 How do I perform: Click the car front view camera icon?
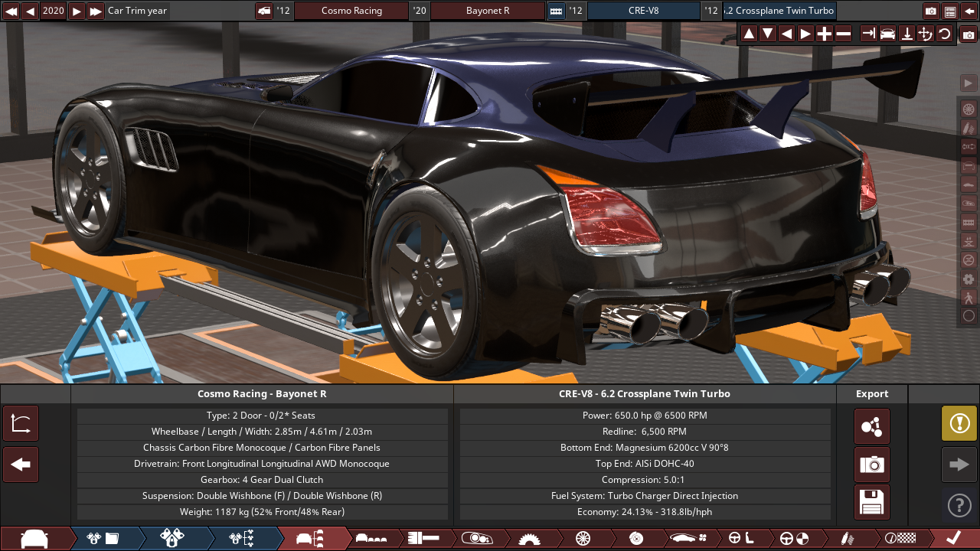[887, 33]
